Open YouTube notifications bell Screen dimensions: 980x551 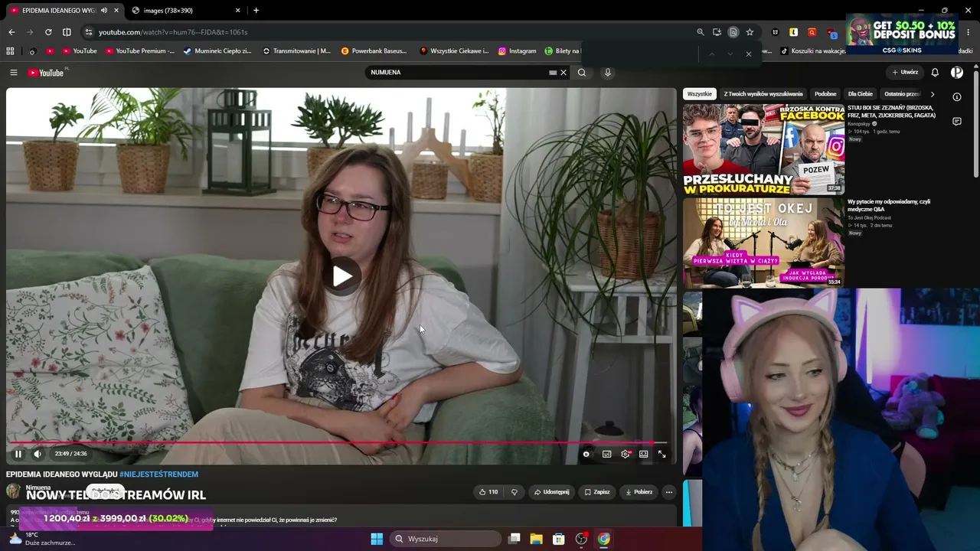tap(935, 73)
